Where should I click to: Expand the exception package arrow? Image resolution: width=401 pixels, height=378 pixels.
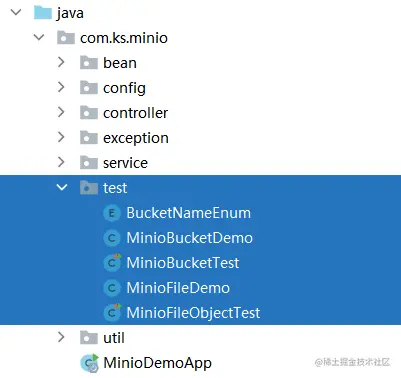click(x=61, y=137)
